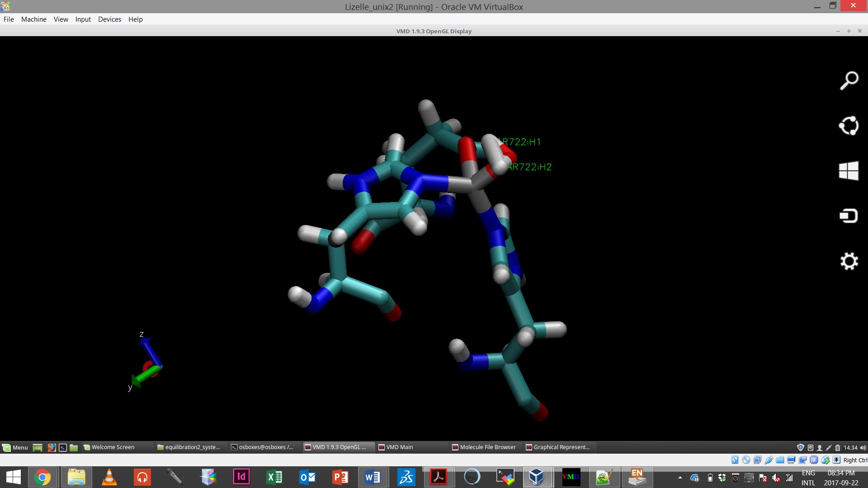Open the Machine menu in VirtualBox
The width and height of the screenshot is (868, 488).
pyautogui.click(x=33, y=19)
